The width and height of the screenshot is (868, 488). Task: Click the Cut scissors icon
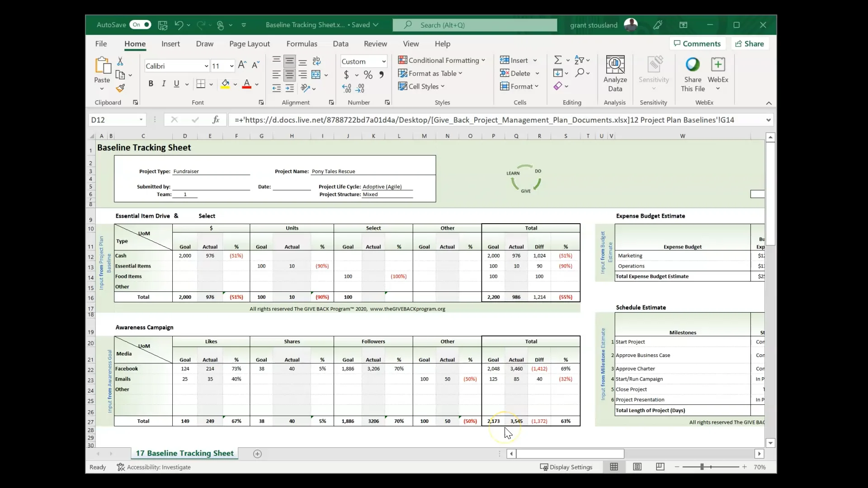(x=120, y=61)
